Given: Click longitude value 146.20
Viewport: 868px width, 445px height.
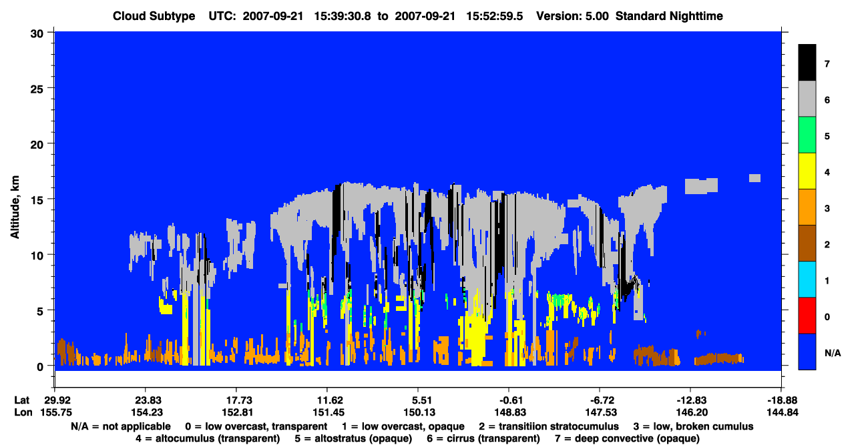Looking at the screenshot, I should (x=690, y=412).
